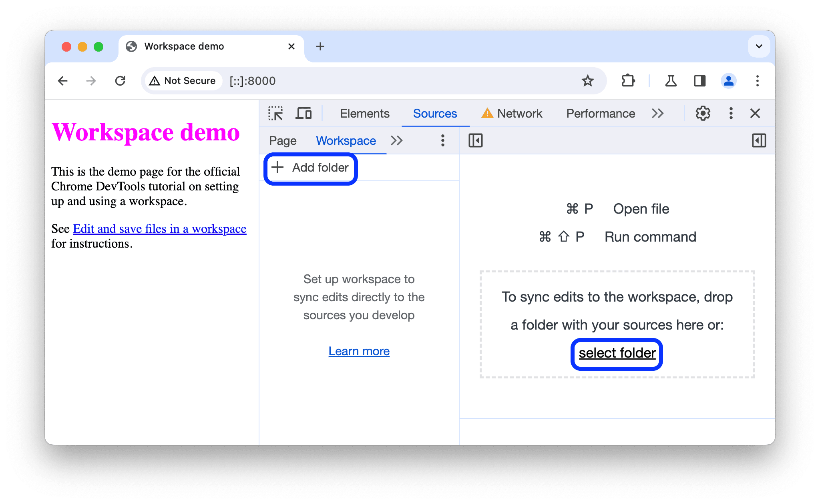Image resolution: width=820 pixels, height=504 pixels.
Task: Click the Add folder button
Action: 310,168
